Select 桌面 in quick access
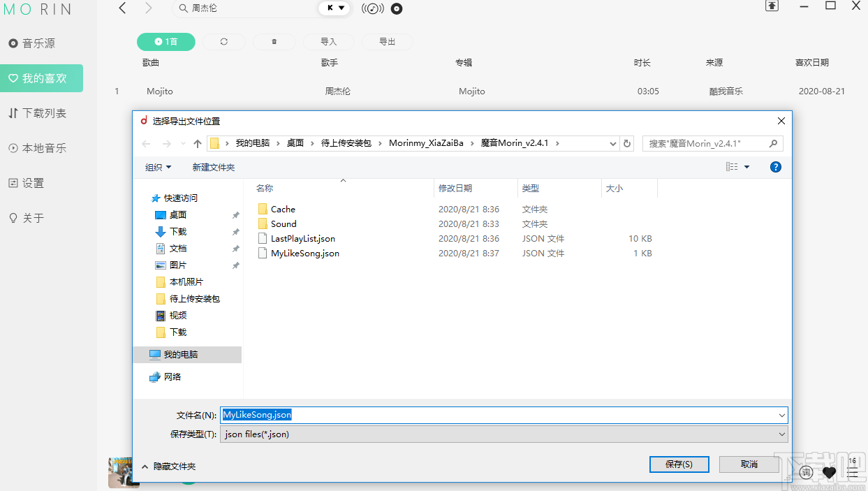 pos(178,215)
